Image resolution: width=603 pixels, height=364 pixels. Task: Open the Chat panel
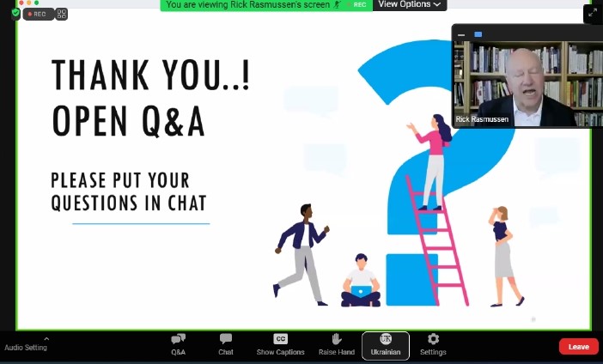[x=226, y=345]
